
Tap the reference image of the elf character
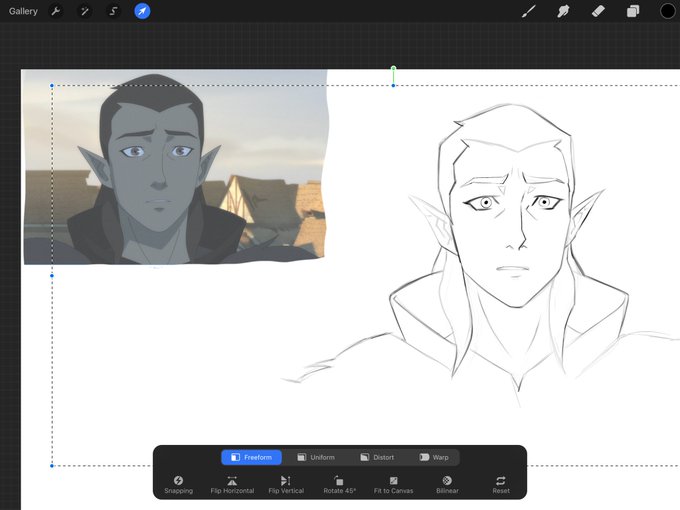tap(175, 167)
